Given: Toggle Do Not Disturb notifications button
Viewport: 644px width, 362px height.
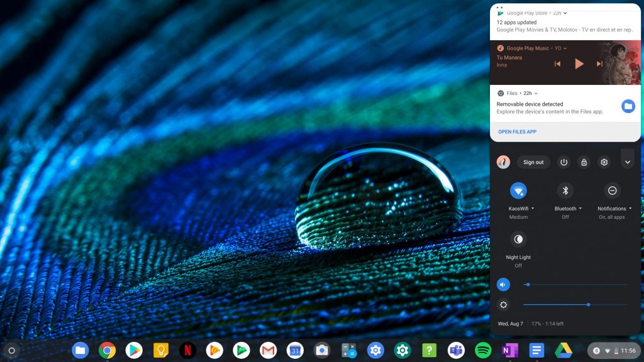Looking at the screenshot, I should coord(612,190).
